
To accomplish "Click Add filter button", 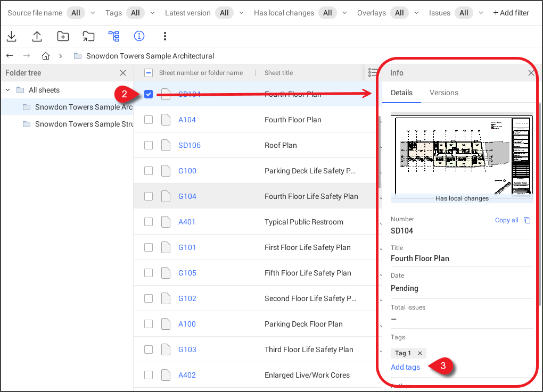I will [x=511, y=13].
